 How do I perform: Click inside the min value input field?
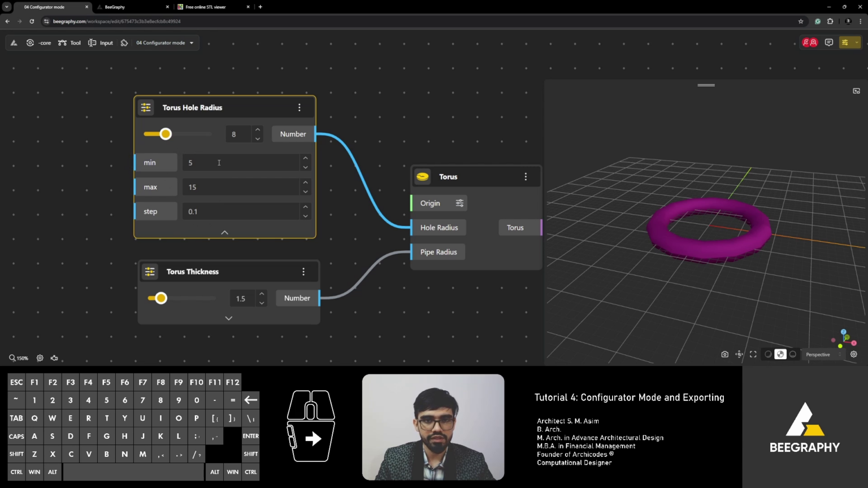click(237, 163)
